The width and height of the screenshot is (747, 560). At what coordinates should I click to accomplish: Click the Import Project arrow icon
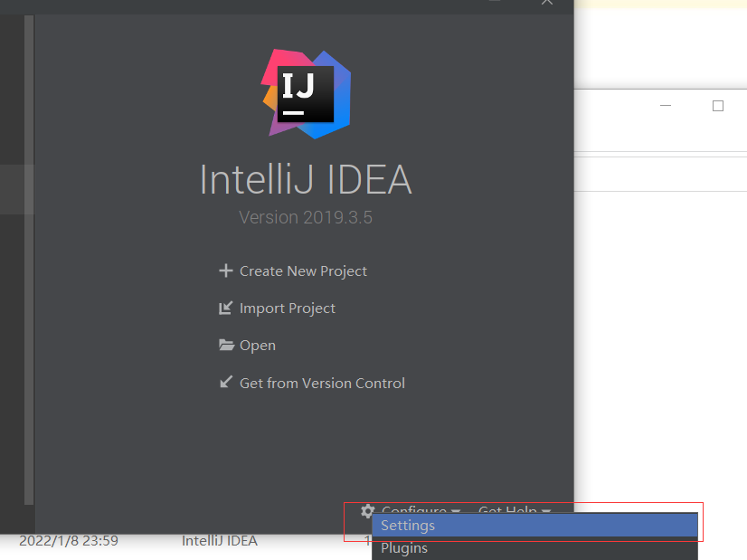(226, 308)
